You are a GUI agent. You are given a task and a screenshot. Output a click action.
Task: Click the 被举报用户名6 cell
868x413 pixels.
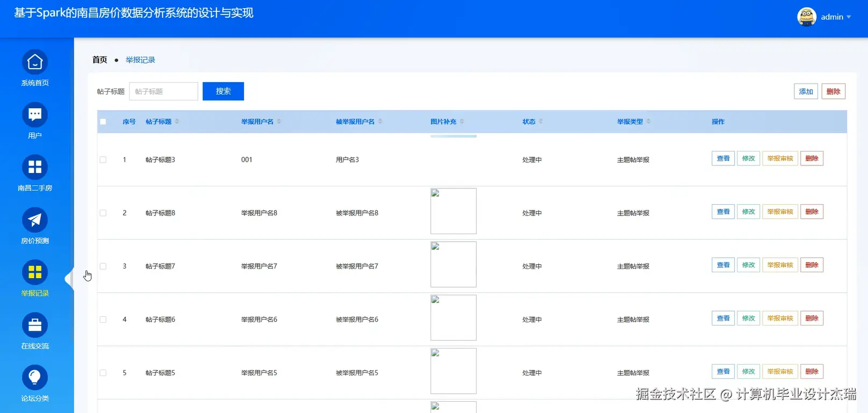[357, 320]
